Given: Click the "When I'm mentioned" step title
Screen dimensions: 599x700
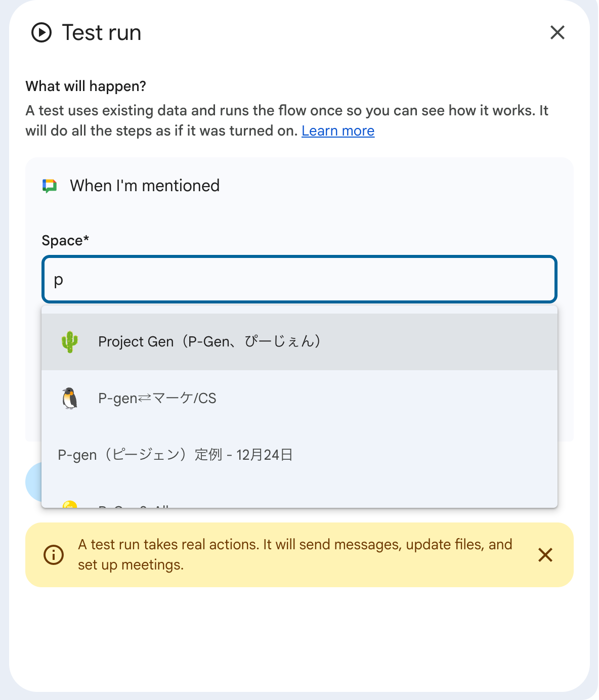Looking at the screenshot, I should 145,186.
